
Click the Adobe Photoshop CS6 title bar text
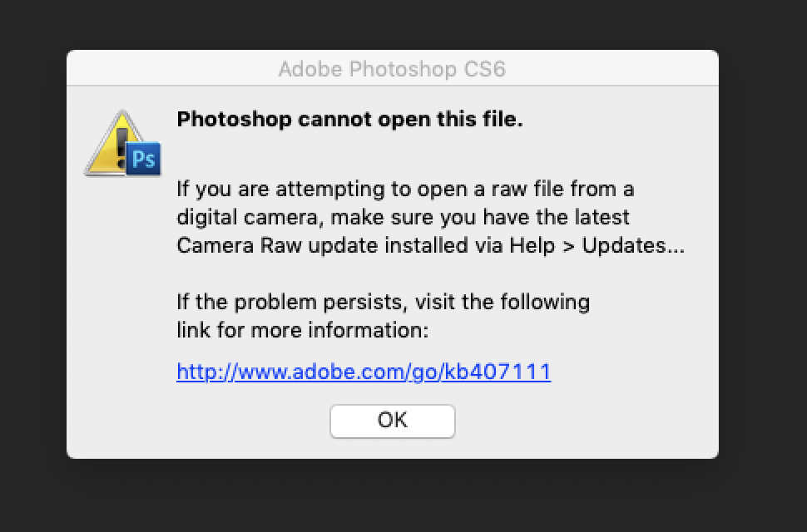(391, 70)
